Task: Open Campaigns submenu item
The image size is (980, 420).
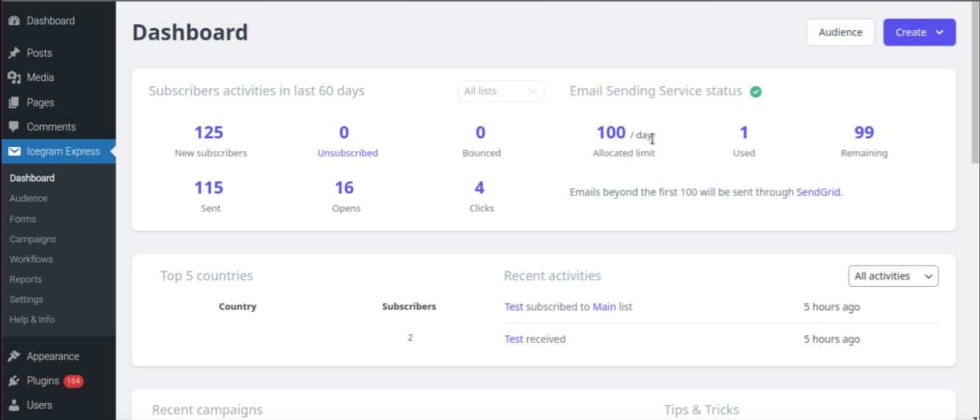Action: 33,239
